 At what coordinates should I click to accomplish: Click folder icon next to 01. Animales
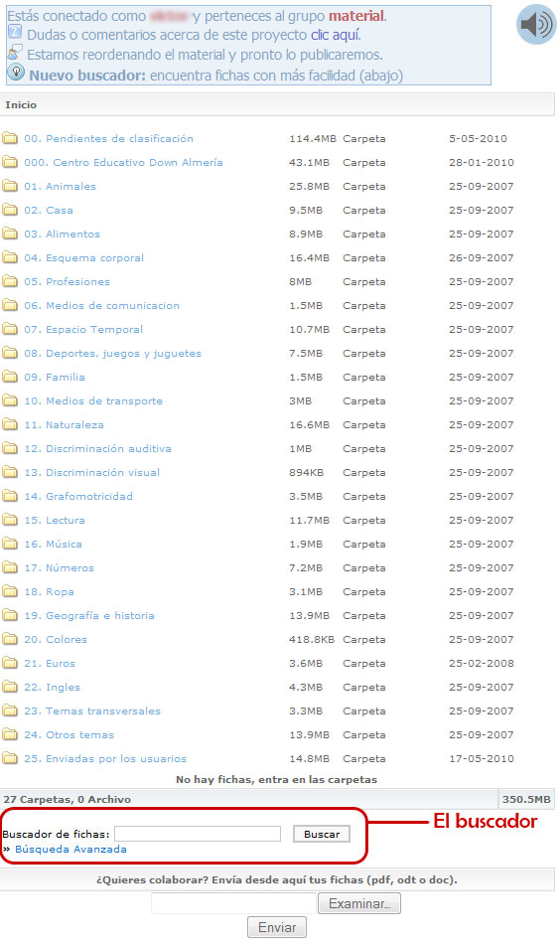(10, 186)
